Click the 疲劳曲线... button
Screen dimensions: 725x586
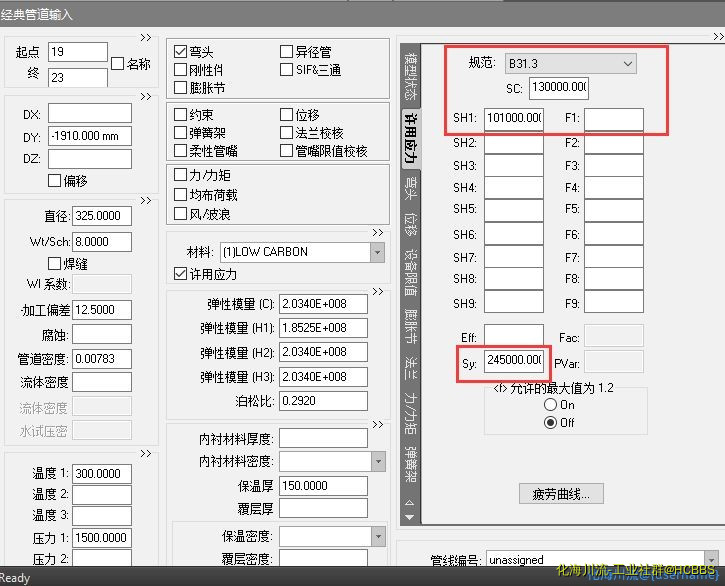tap(561, 493)
